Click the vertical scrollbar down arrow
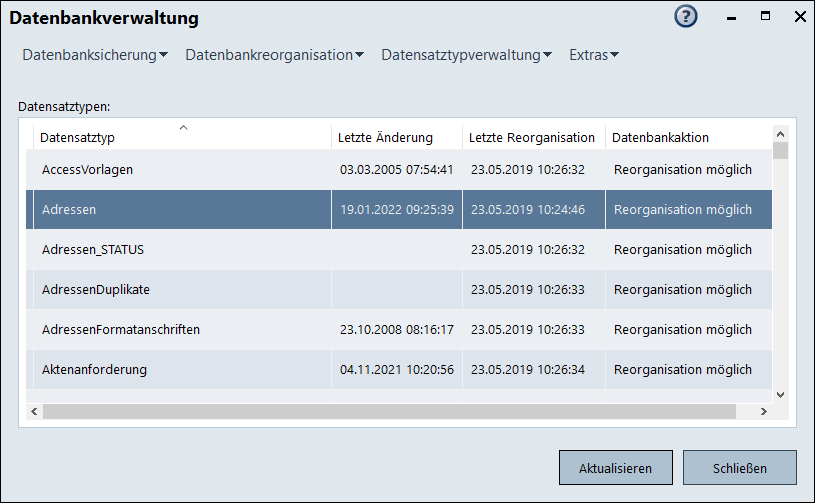This screenshot has width=815, height=503. coord(780,395)
